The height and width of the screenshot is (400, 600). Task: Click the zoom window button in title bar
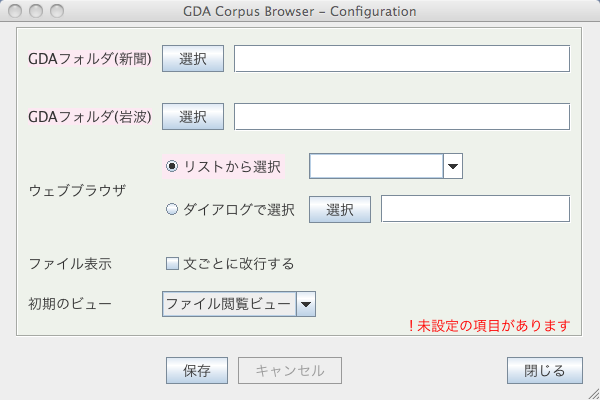tap(57, 11)
